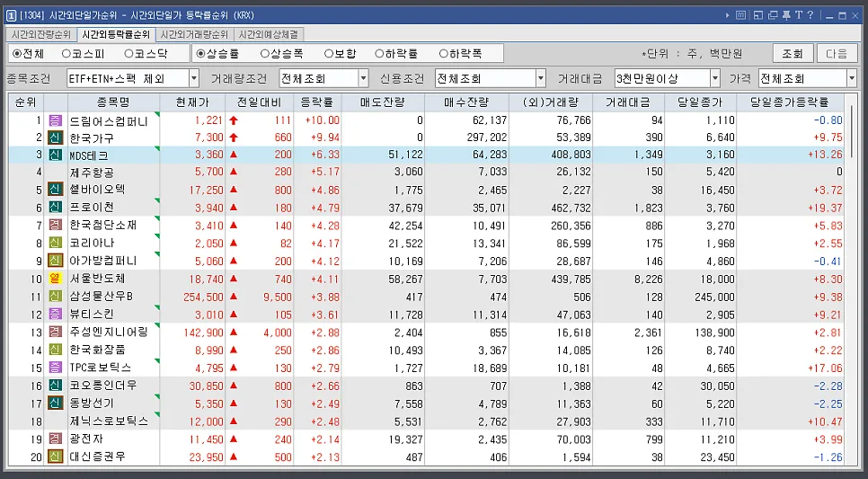Switch to the 시간외예상체결 tab
This screenshot has height=479, width=868.
pyautogui.click(x=268, y=34)
